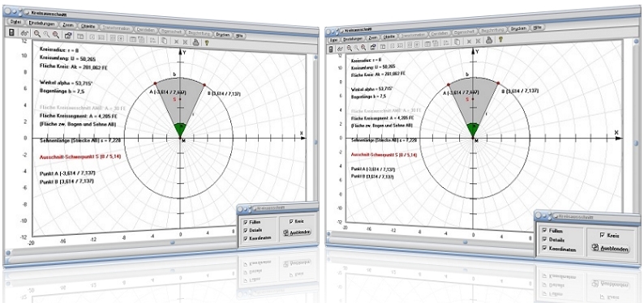The width and height of the screenshot is (644, 303).
Task: Click light bulb hint icon in right window
Action: pyautogui.click(x=500, y=40)
